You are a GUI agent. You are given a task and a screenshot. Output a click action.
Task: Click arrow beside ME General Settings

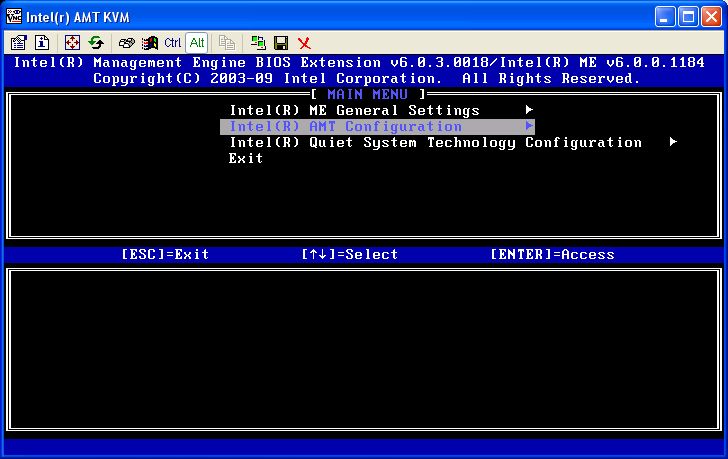tap(529, 110)
